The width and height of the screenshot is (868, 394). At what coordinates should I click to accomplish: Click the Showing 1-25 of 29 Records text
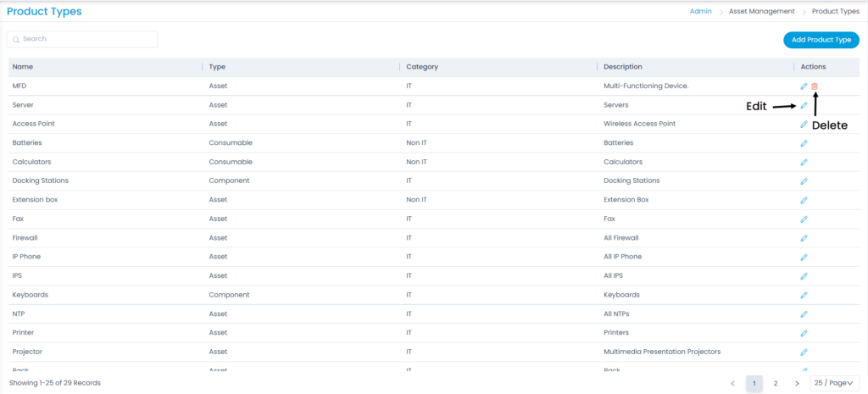55,383
